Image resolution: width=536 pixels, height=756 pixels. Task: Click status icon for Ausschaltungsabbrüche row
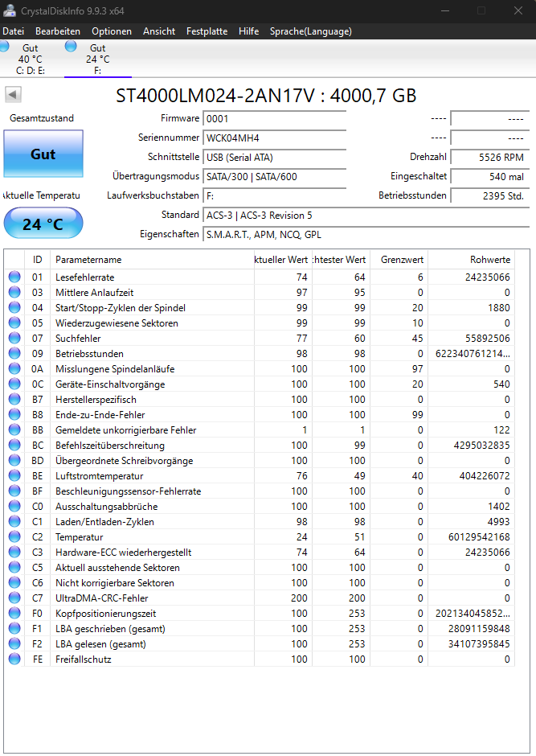(14, 506)
